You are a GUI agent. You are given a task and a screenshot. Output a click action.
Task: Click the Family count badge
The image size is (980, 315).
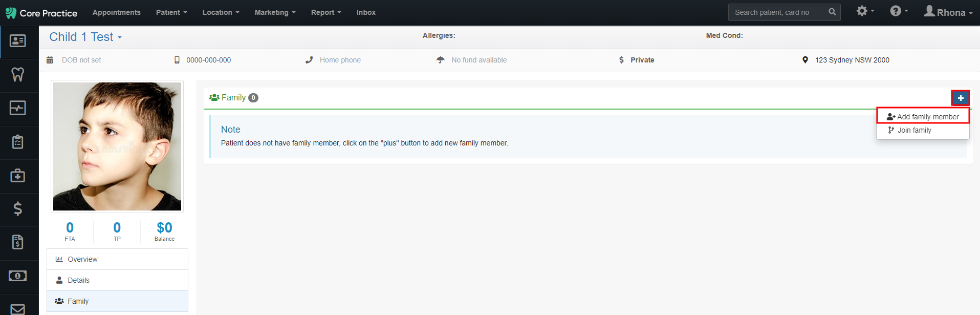coord(253,98)
